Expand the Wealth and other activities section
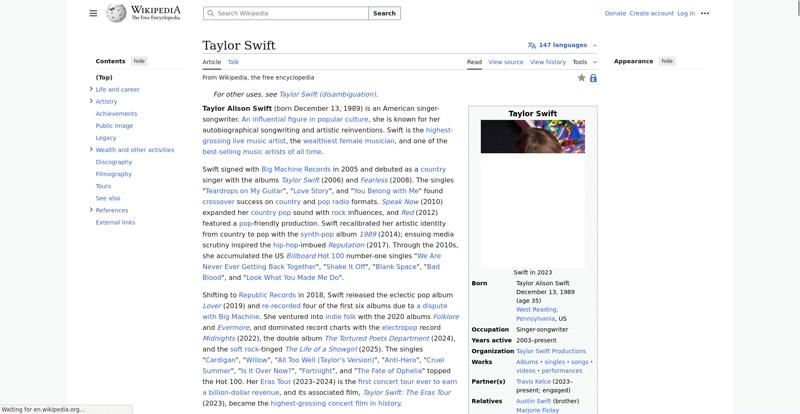This screenshot has height=414, width=800. 91,149
